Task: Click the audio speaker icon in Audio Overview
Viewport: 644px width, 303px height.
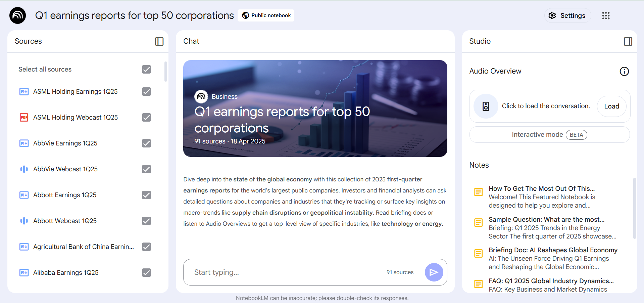Action: coord(486,106)
